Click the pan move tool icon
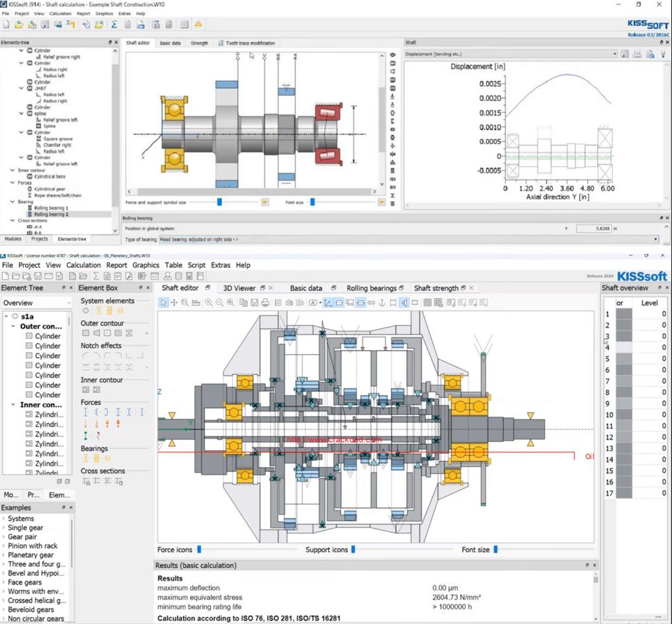The image size is (672, 624). (x=174, y=302)
